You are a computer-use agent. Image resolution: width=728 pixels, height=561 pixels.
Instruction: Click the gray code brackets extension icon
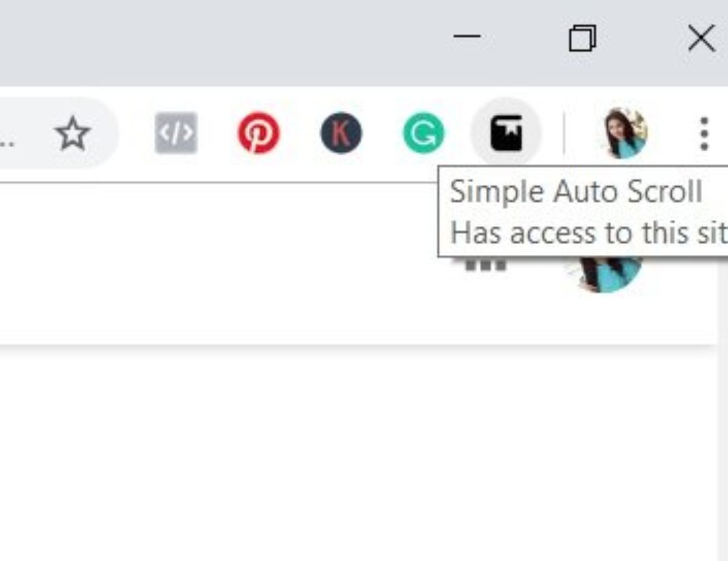(x=176, y=133)
